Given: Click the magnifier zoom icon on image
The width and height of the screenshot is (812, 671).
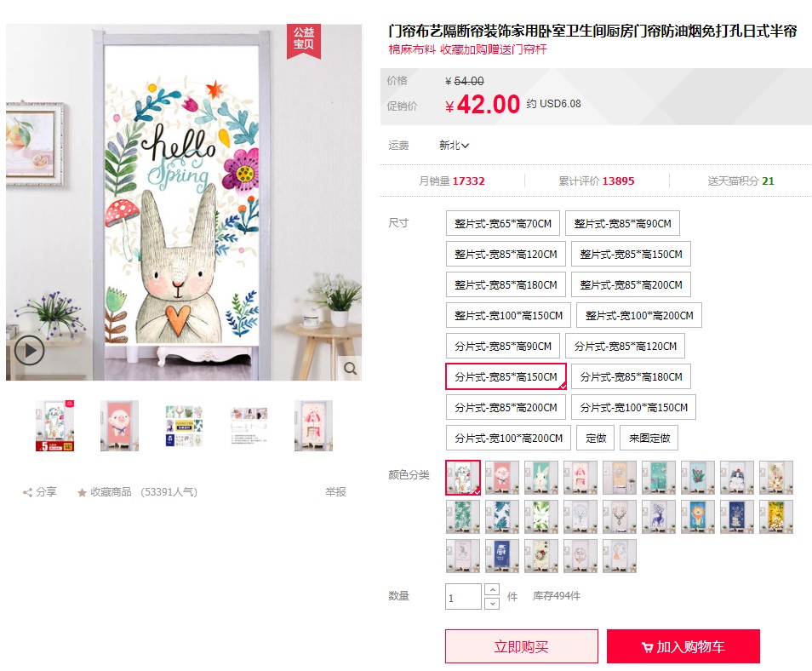Looking at the screenshot, I should pyautogui.click(x=351, y=369).
